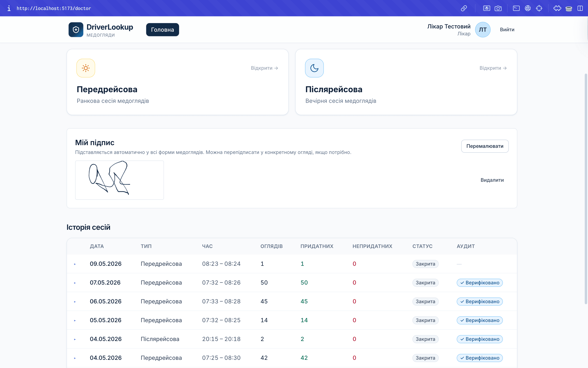Image resolution: width=588 pixels, height=368 pixels.
Task: Click the Мій підпис heading
Action: 95,143
